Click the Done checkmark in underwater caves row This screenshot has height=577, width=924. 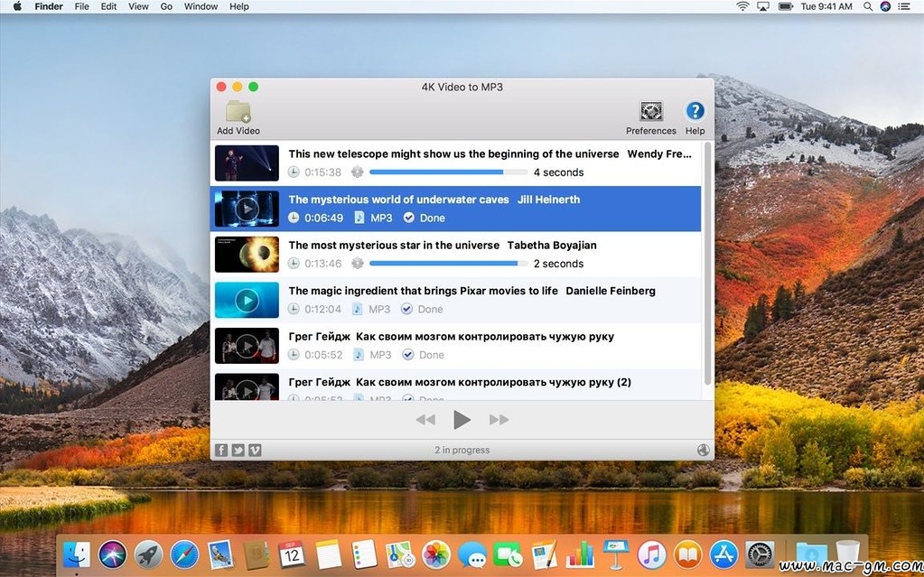pyautogui.click(x=409, y=218)
